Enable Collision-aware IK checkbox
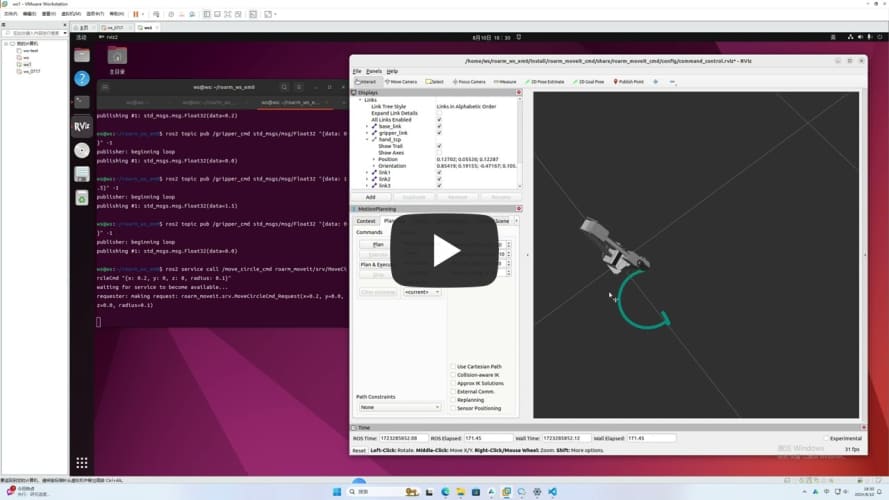This screenshot has height=500, width=889. pos(453,375)
